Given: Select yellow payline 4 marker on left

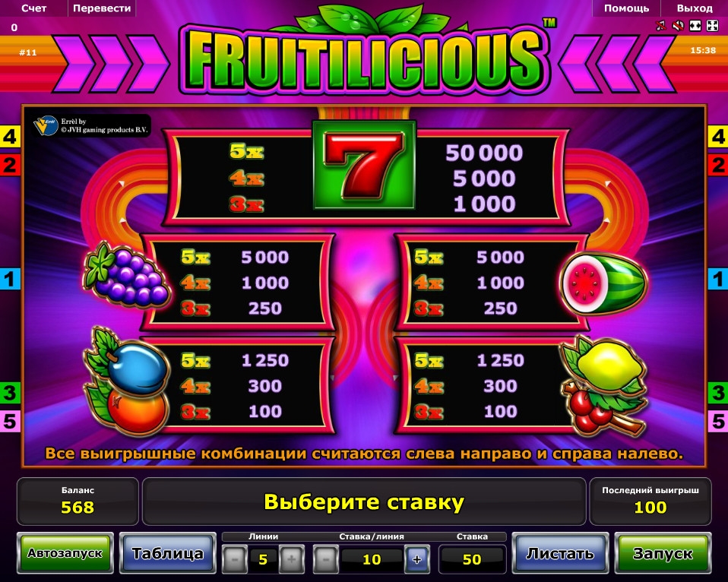Looking at the screenshot, I should tap(10, 137).
